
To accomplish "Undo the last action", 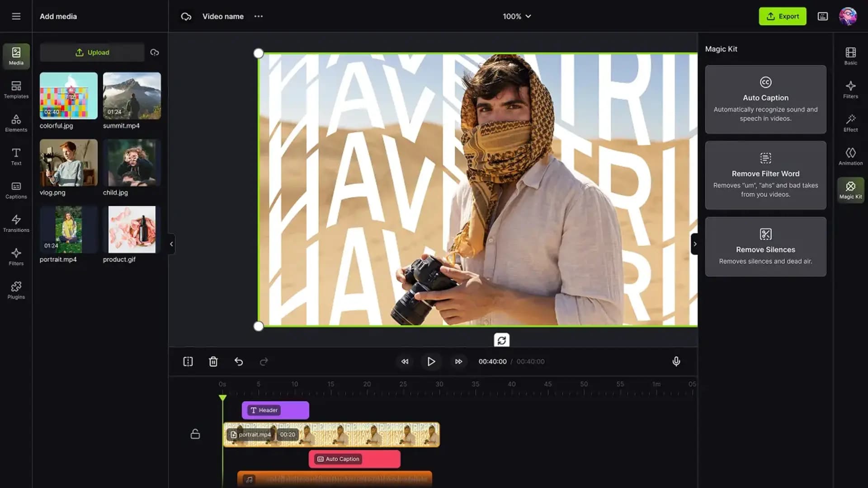I will pyautogui.click(x=239, y=361).
